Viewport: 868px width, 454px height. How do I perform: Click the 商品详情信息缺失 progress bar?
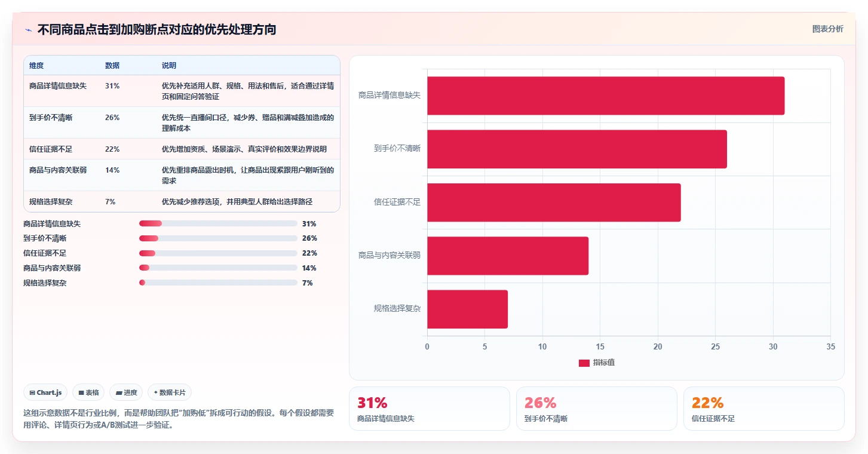pyautogui.click(x=218, y=223)
